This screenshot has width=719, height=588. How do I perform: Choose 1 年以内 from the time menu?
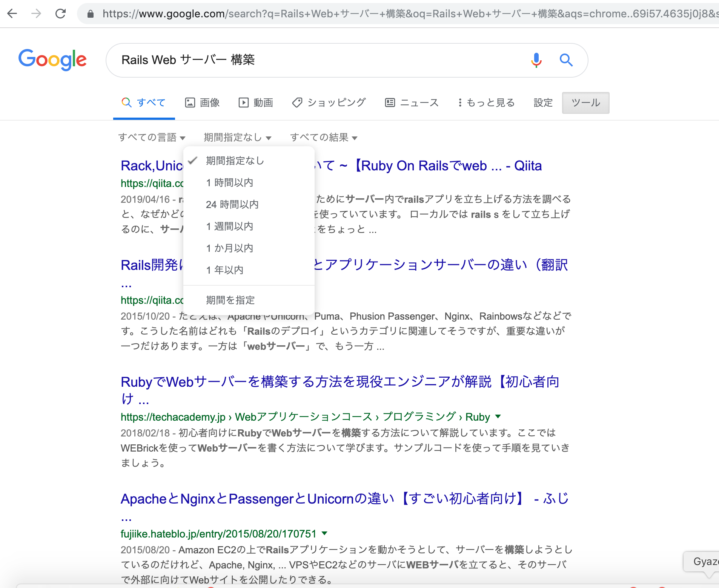tap(249, 270)
